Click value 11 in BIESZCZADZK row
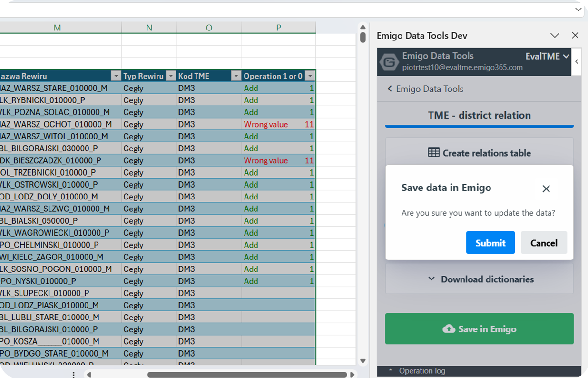 pyautogui.click(x=309, y=160)
